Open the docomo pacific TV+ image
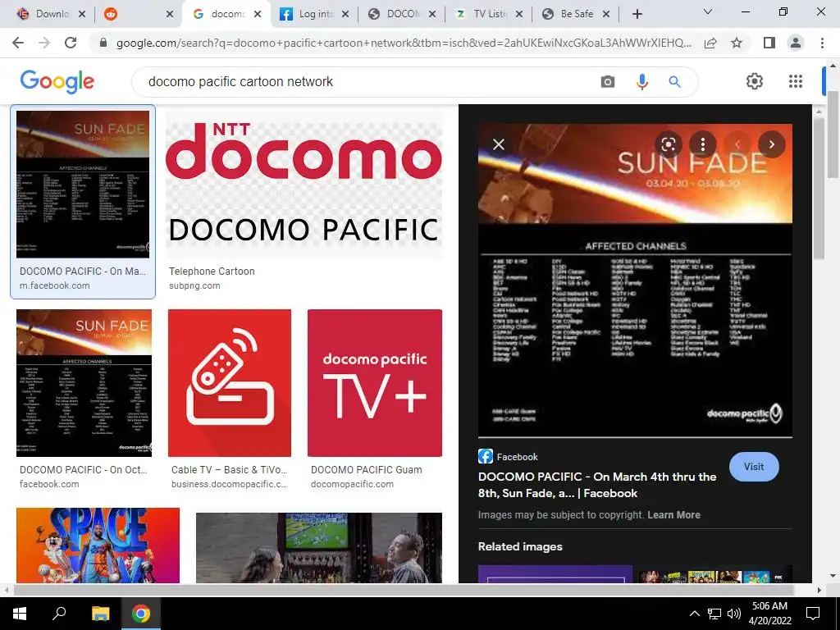840x630 pixels. [x=375, y=382]
